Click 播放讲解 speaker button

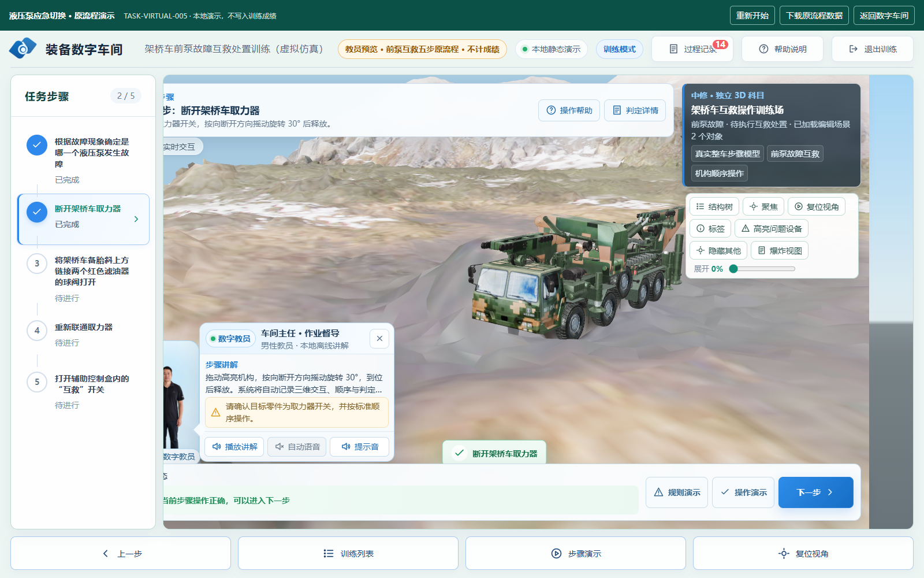[234, 447]
